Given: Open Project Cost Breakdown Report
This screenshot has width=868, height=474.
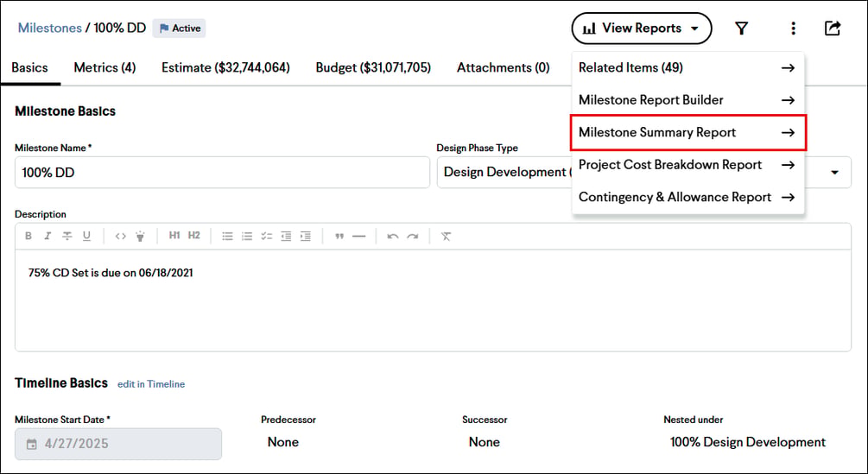Looking at the screenshot, I should (x=687, y=165).
